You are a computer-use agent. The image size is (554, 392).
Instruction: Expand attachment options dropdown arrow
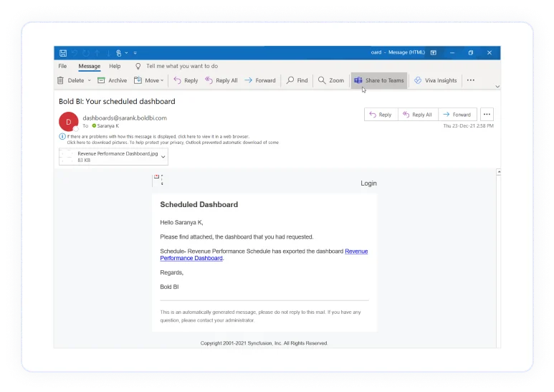coord(163,156)
